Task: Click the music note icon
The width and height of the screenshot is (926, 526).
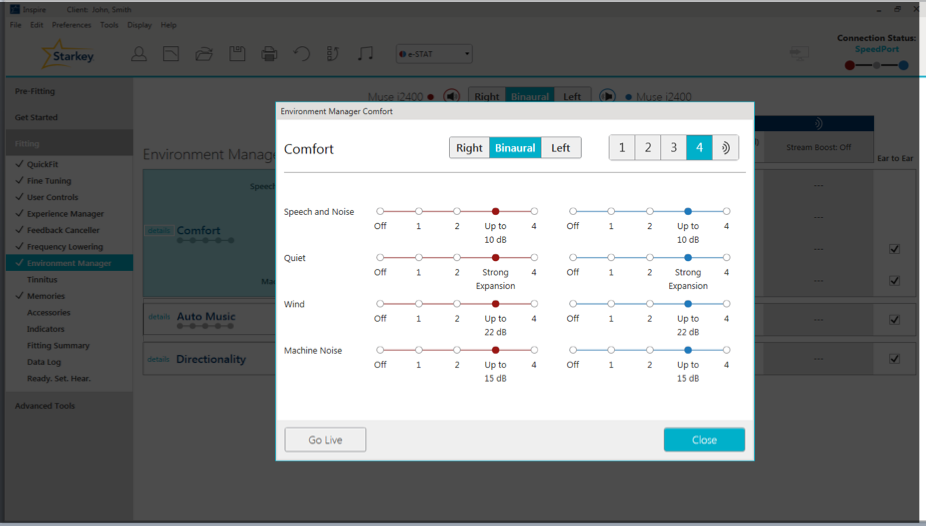Action: (366, 54)
